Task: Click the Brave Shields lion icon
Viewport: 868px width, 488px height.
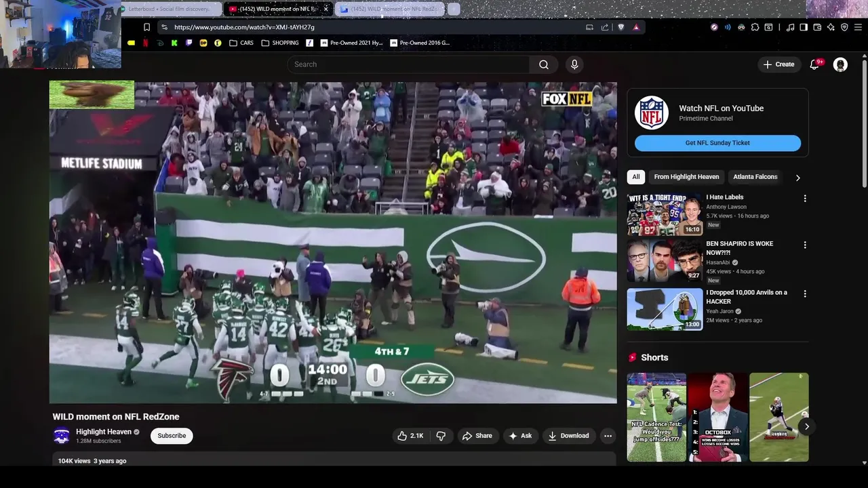Action: 620,27
